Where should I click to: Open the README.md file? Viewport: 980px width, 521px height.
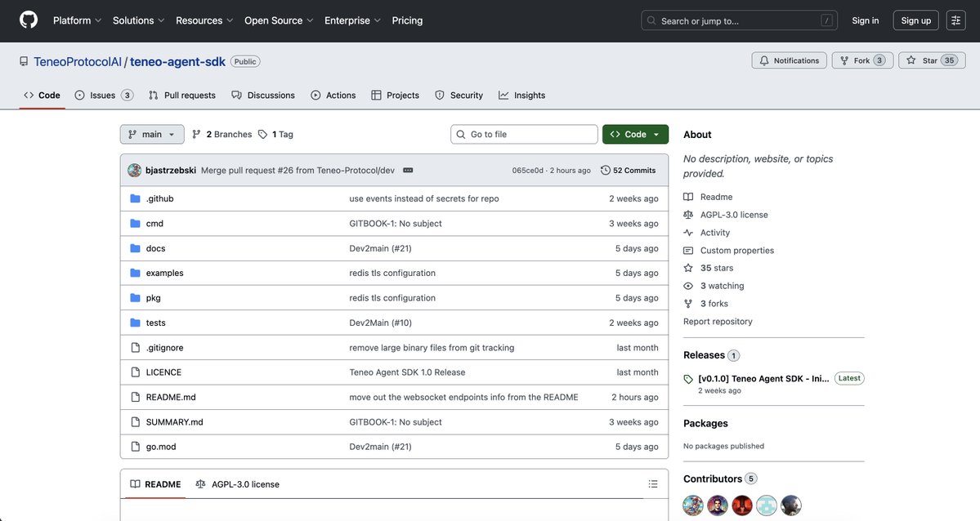[171, 397]
